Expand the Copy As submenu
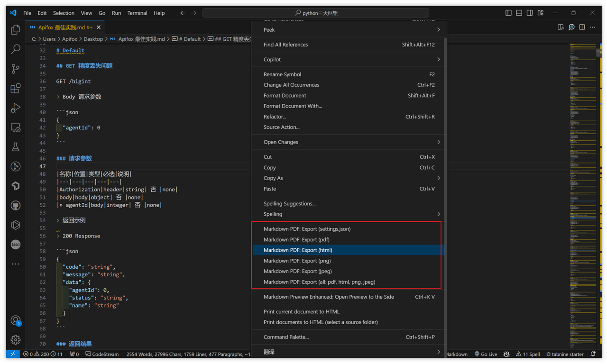The width and height of the screenshot is (607, 364). coord(348,178)
